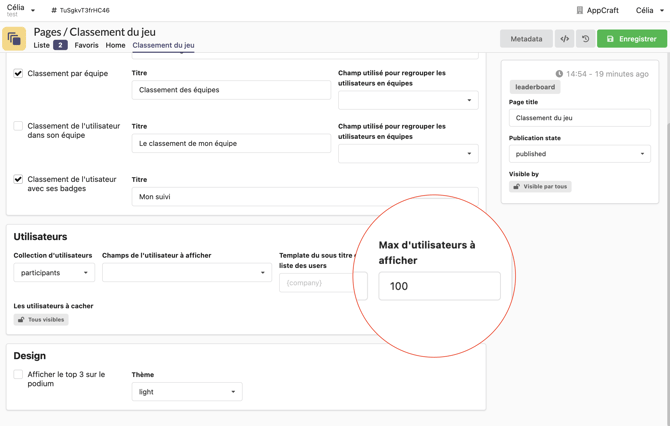Expand the Thème dropdown set to light
This screenshot has height=426, width=670.
pyautogui.click(x=186, y=392)
